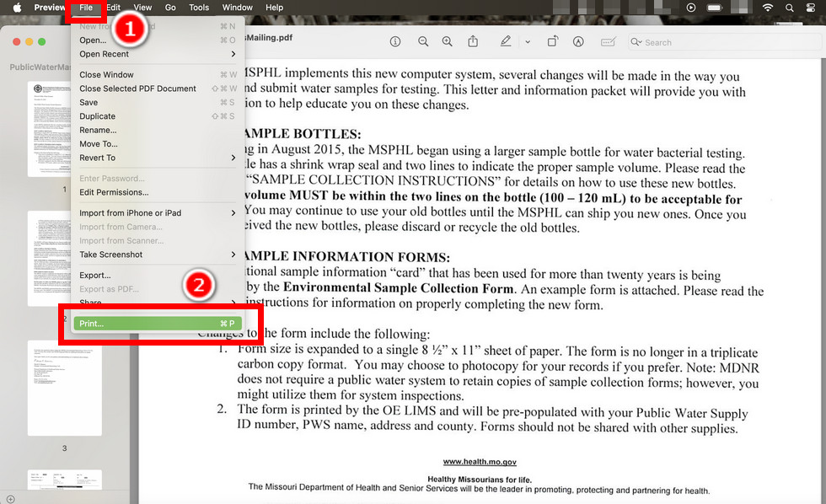This screenshot has height=504, width=826.
Task: Choose Print from the File menu
Action: click(91, 323)
